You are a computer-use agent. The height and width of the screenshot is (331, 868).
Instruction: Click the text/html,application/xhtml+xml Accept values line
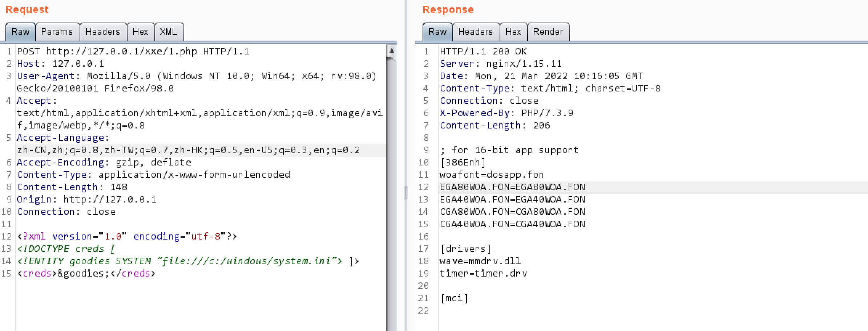pos(199,113)
